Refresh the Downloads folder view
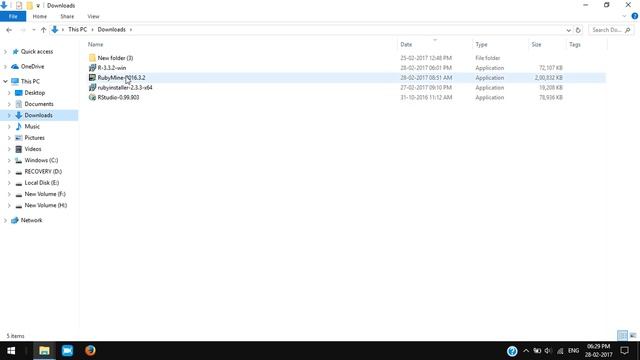Screen dimensions: 640x360 click(x=578, y=30)
